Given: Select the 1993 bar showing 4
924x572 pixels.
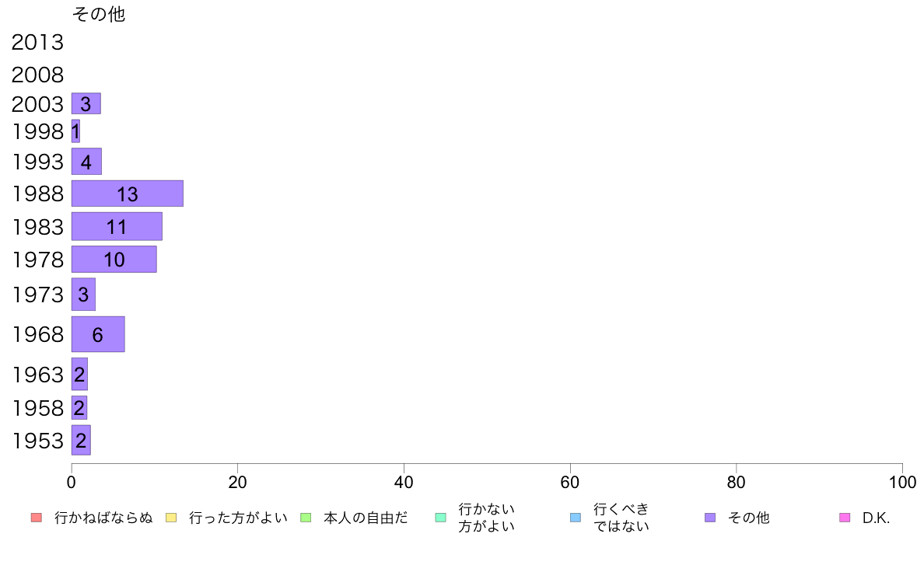Looking at the screenshot, I should pos(86,162).
